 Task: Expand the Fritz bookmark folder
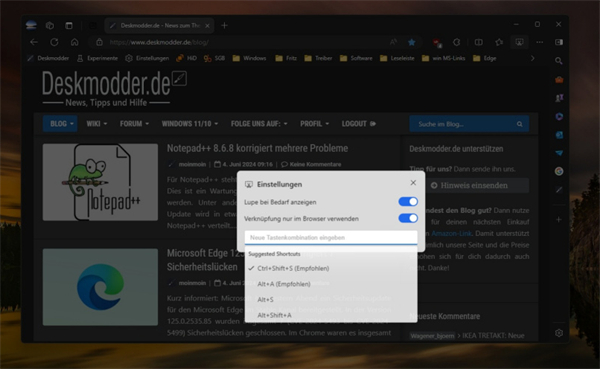pyautogui.click(x=286, y=58)
